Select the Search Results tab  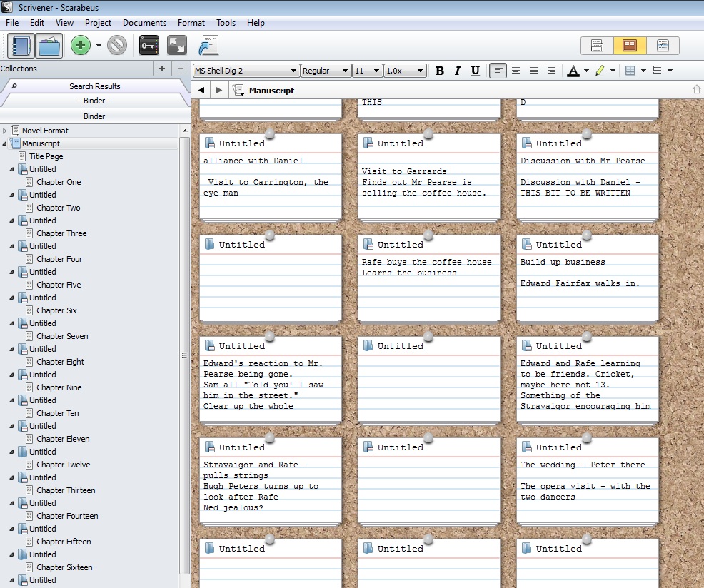coord(94,86)
